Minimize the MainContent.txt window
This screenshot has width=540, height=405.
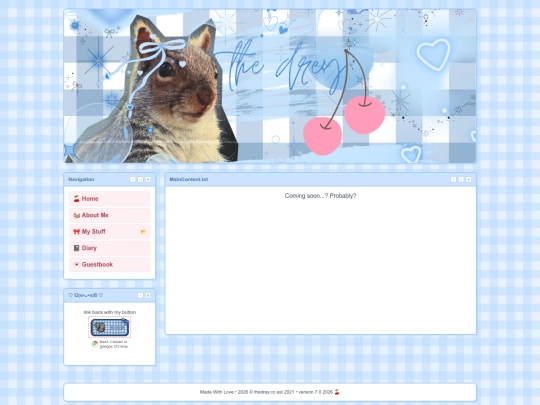[454, 179]
